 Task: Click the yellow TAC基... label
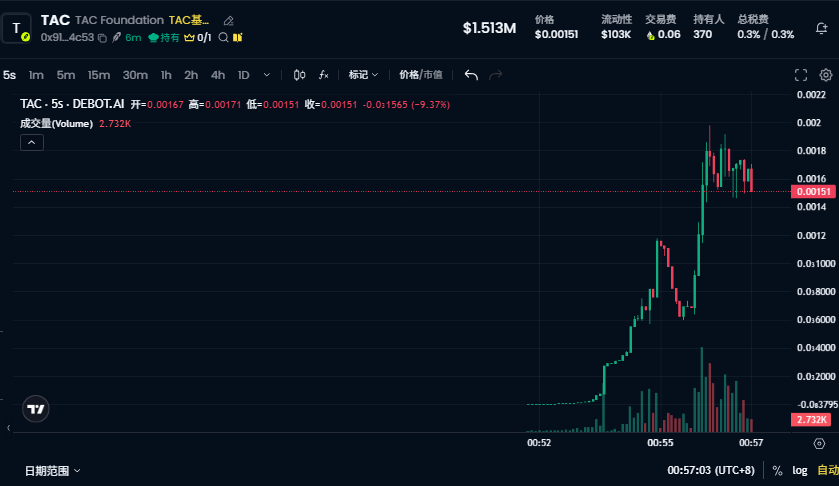tap(189, 20)
